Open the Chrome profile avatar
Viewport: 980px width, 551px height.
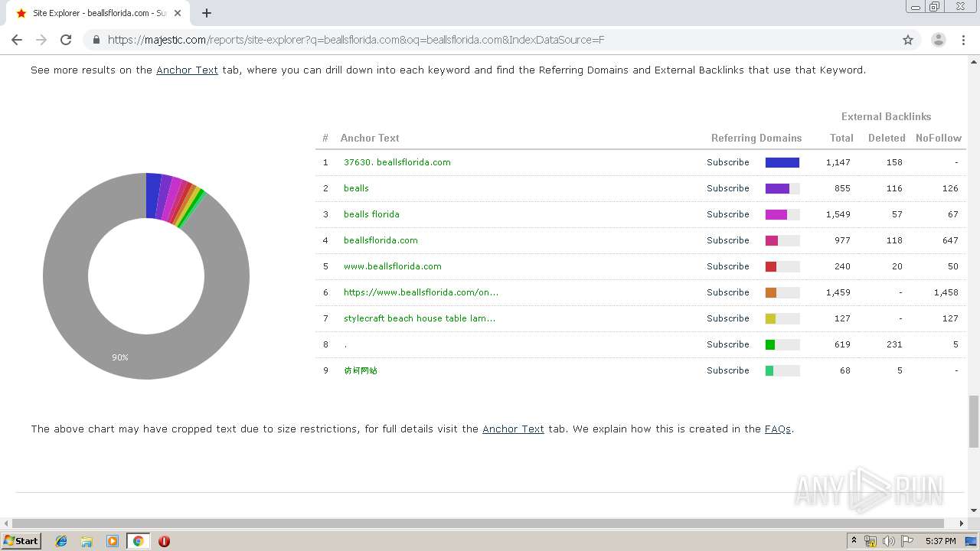(938, 40)
